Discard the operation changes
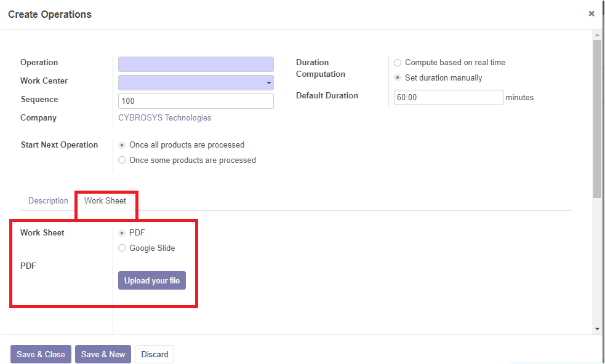This screenshot has width=605, height=364. 154,354
